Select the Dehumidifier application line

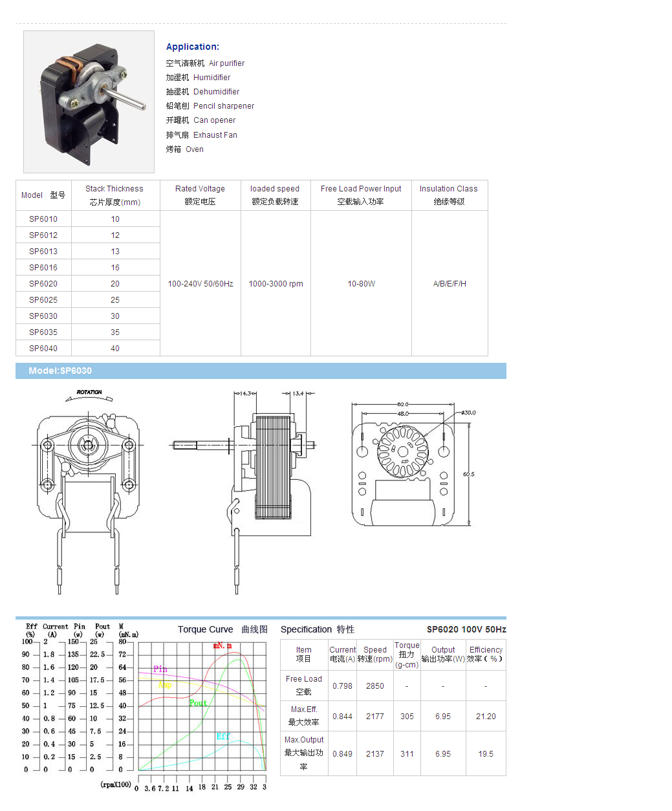point(202,92)
